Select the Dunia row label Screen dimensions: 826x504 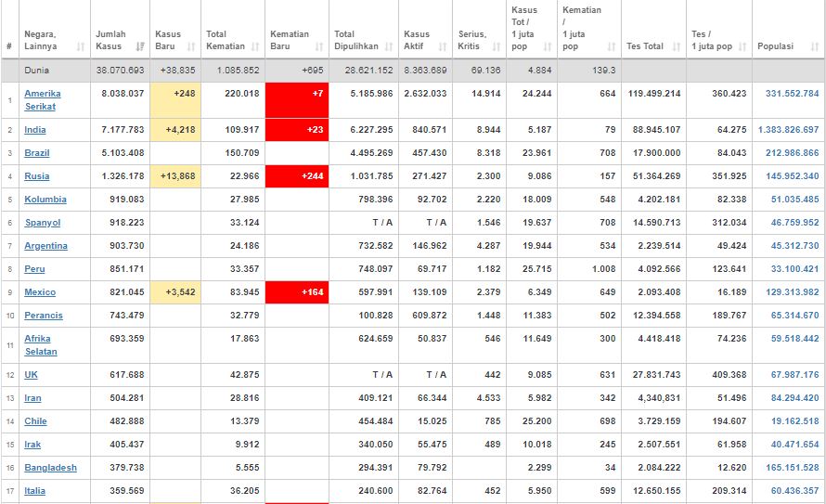(36, 70)
